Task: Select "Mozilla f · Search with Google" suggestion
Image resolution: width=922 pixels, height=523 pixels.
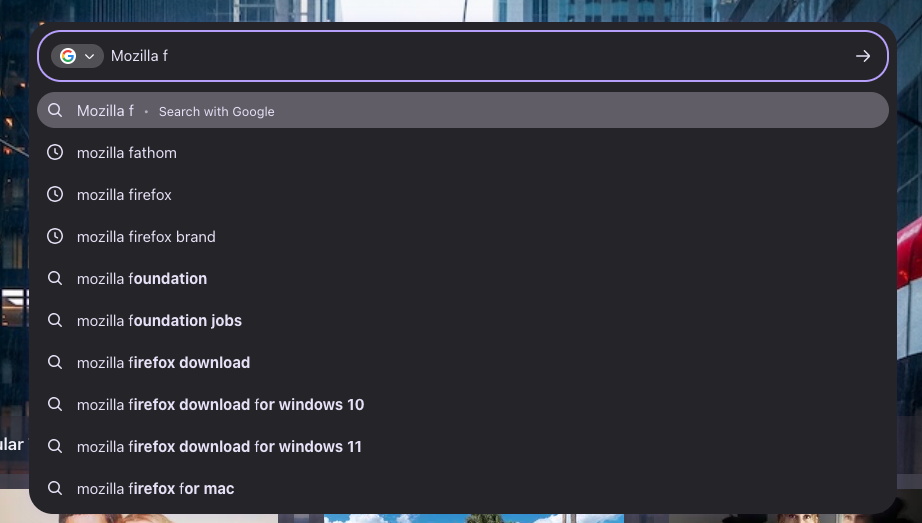Action: point(463,110)
